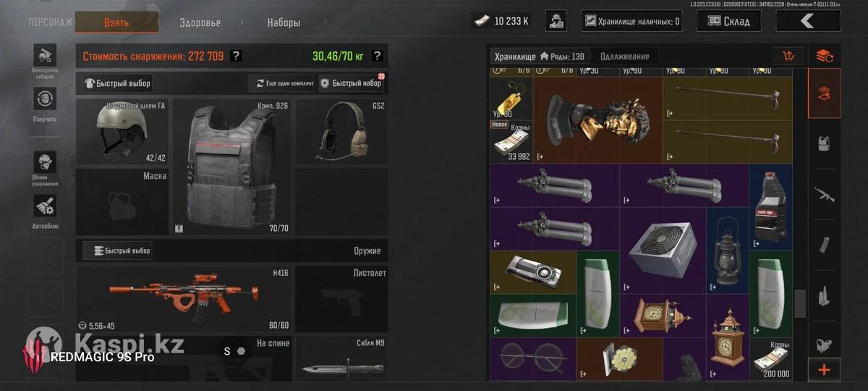This screenshot has width=868, height=391.
Task: Switch to the Здоровье tab
Action: click(200, 22)
